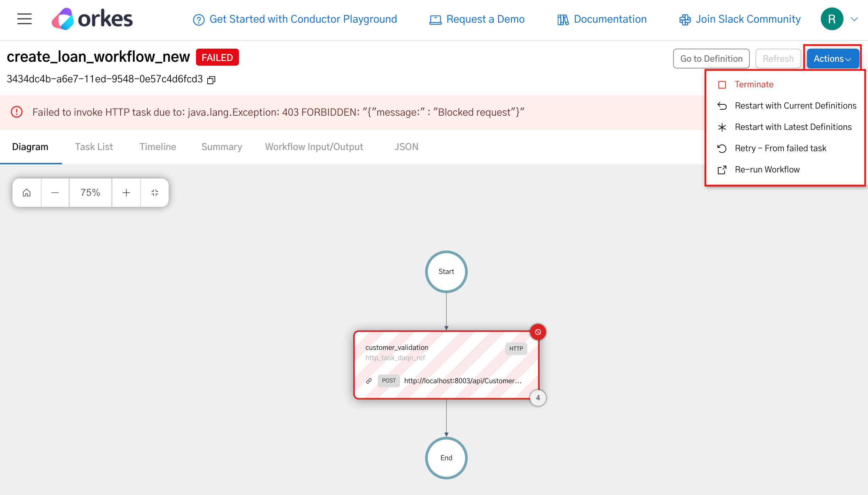Screen dimensions: 868x495
Task: Open the zoom percentage control showing 75%
Action: click(x=90, y=192)
